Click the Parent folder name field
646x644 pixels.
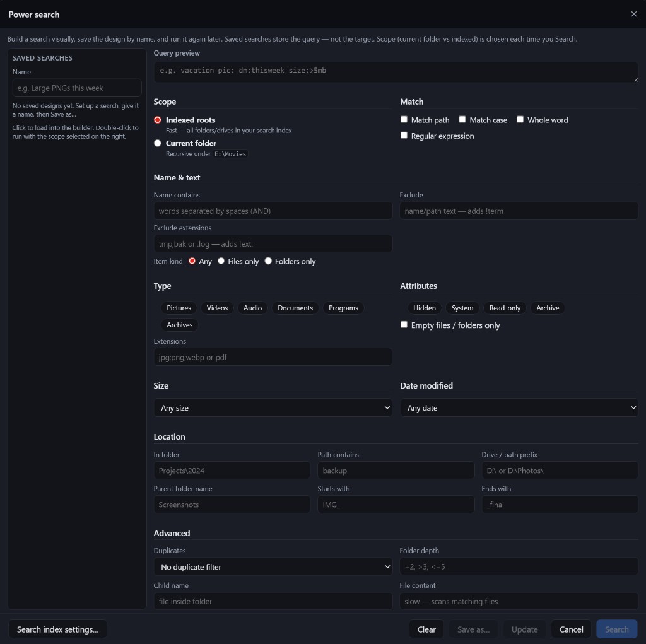pyautogui.click(x=232, y=505)
